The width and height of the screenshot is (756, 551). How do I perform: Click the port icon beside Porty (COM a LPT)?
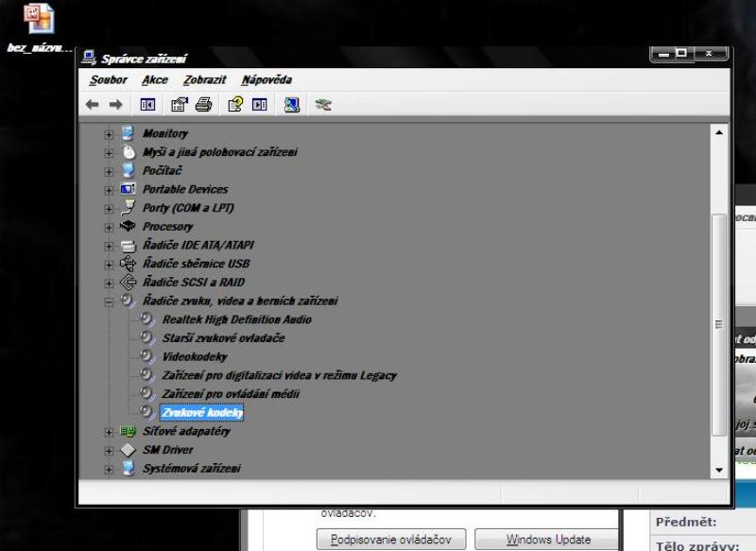129,207
